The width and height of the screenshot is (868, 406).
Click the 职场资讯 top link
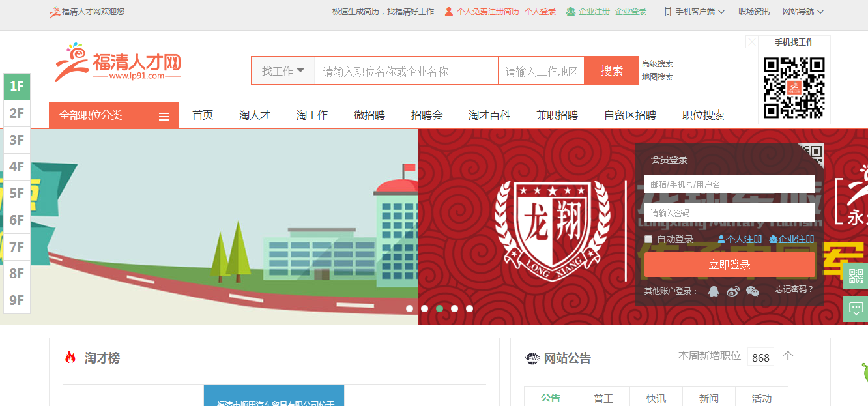coord(754,11)
